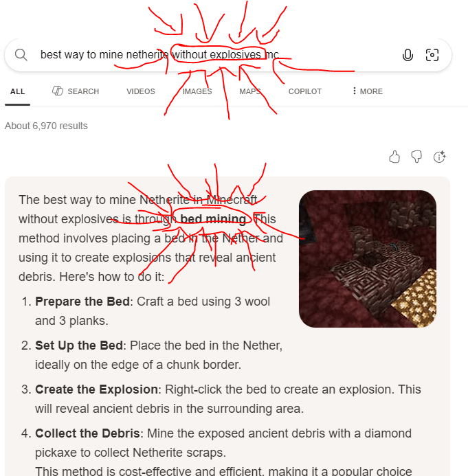This screenshot has width=468, height=476.
Task: Select the ALL results tab
Action: 18,91
